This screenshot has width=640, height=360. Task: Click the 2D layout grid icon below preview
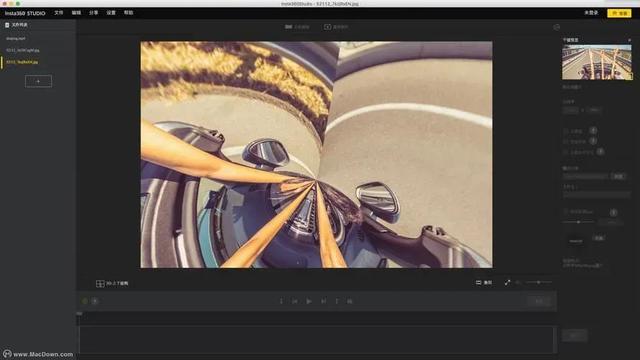pyautogui.click(x=100, y=283)
